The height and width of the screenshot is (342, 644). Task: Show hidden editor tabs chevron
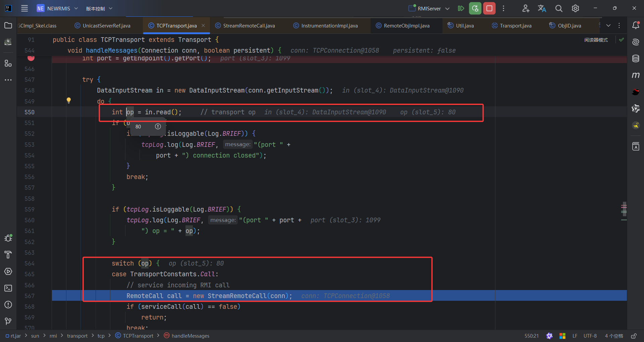(608, 25)
